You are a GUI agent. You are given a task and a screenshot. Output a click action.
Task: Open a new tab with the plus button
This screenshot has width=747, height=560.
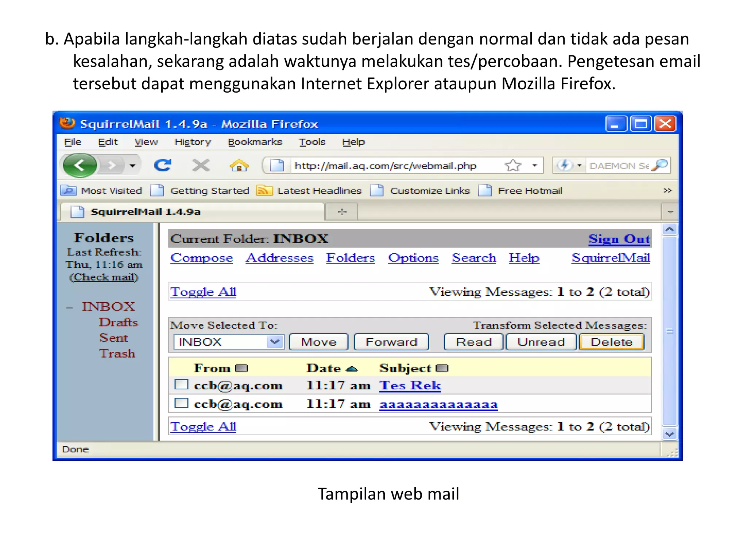click(342, 212)
